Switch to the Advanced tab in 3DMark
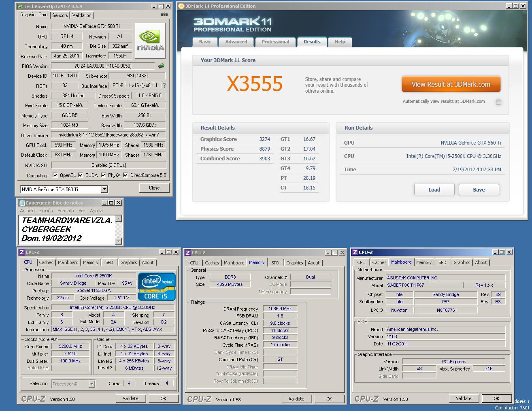The height and width of the screenshot is (411, 532). coord(236,42)
